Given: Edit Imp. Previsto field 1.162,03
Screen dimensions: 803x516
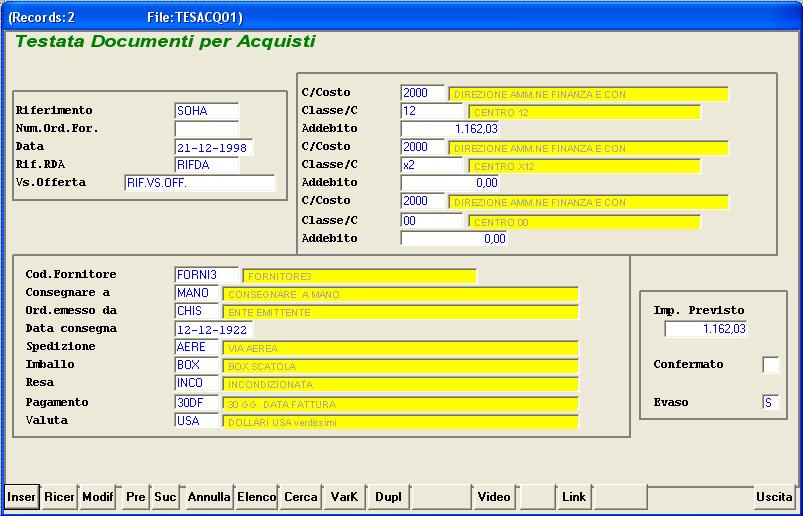Looking at the screenshot, I should tap(706, 329).
